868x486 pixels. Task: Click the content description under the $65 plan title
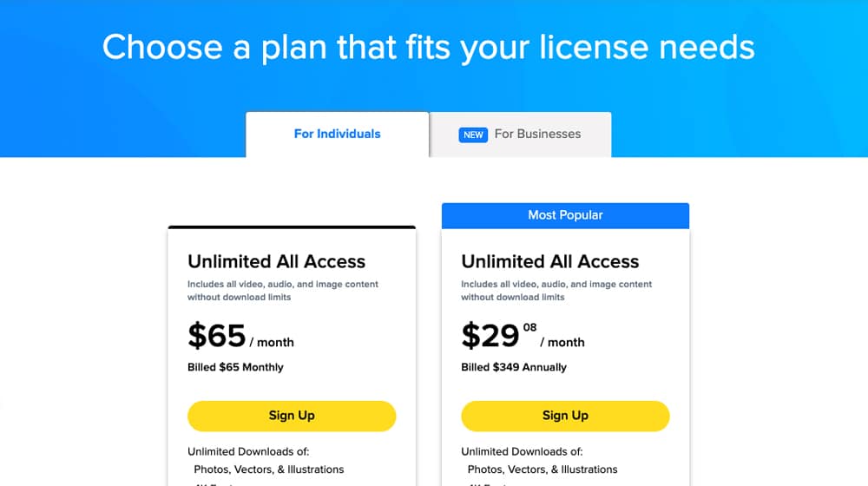[x=283, y=291]
